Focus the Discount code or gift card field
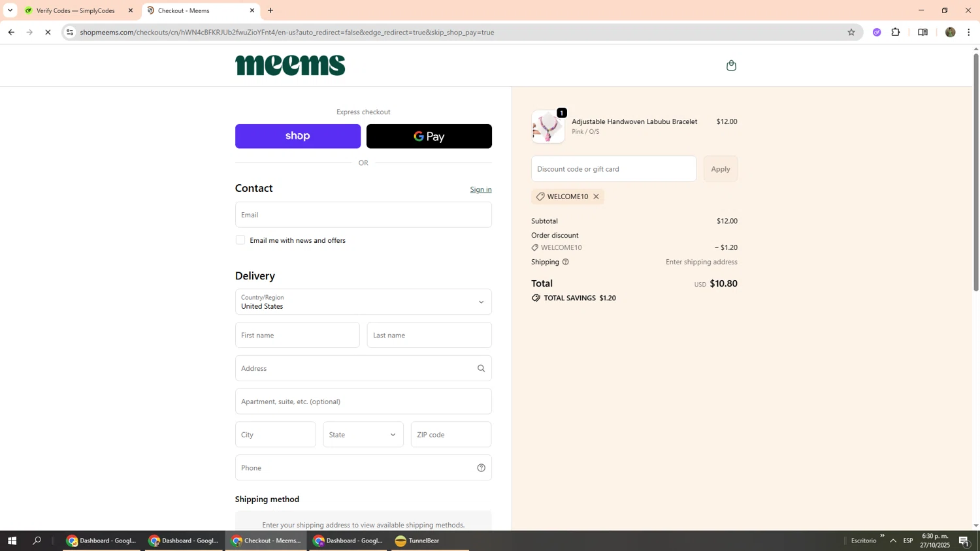 613,168
